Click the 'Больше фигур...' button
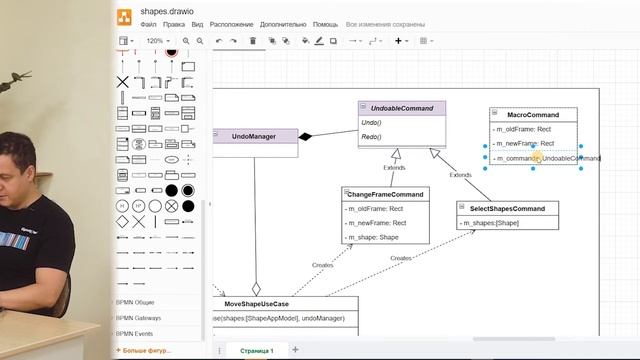Viewport: 640px width, 360px height. pos(144,350)
